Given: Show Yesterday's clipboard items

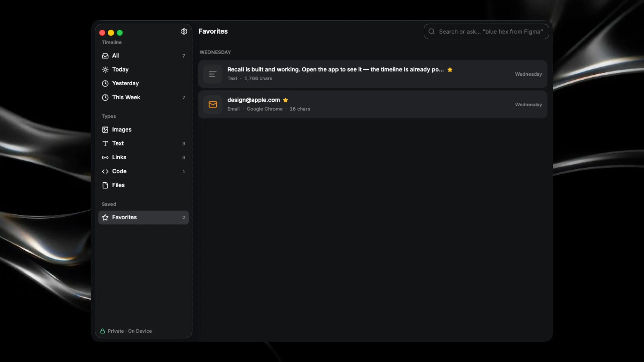Looking at the screenshot, I should (x=143, y=83).
